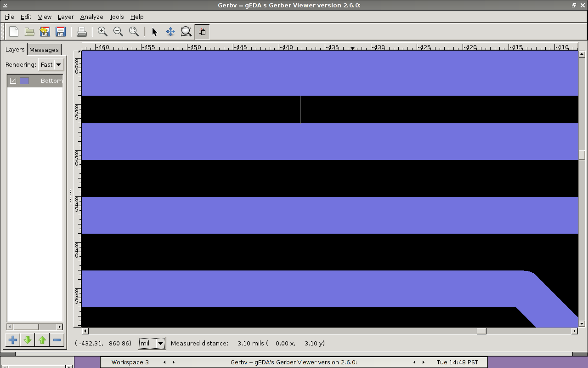The width and height of the screenshot is (588, 368).
Task: Select the Measure tool
Action: pos(202,32)
